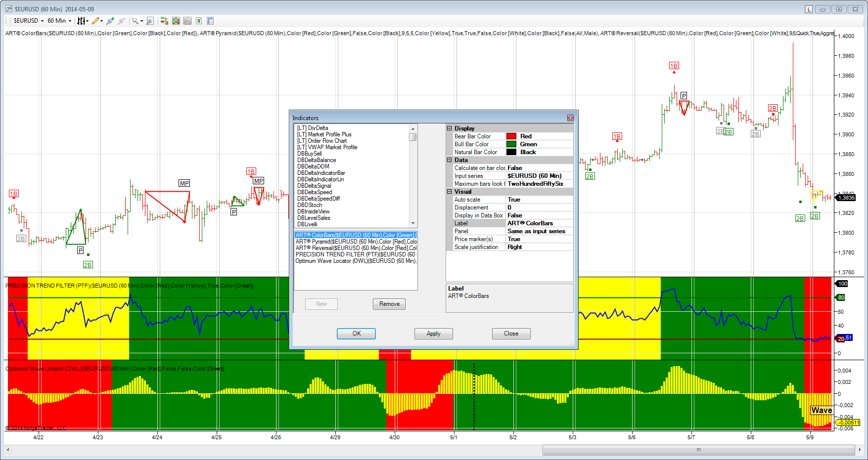This screenshot has height=460, width=868.
Task: Click the candlestick data series icon
Action: click(x=176, y=21)
